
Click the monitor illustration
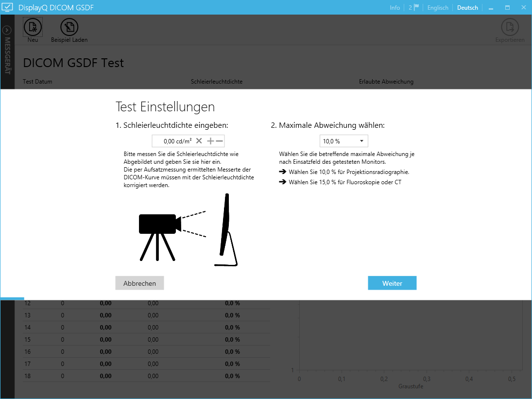point(226,231)
